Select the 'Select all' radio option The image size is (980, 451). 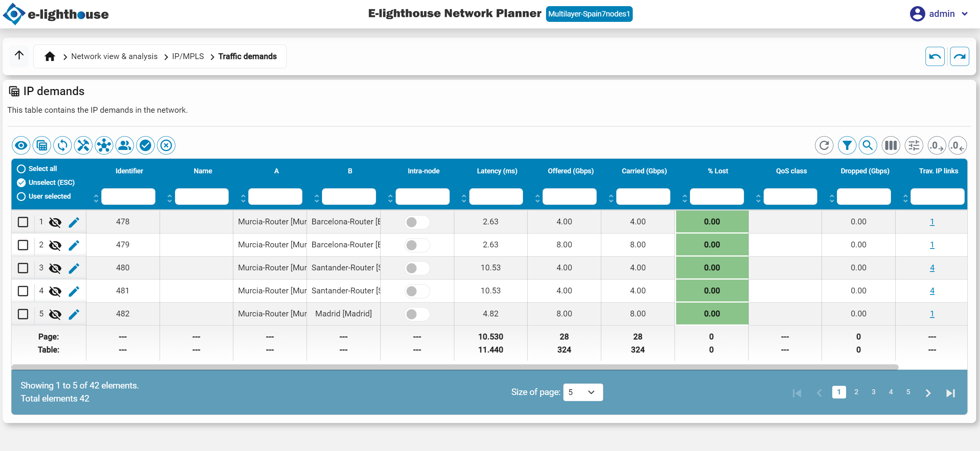point(21,169)
